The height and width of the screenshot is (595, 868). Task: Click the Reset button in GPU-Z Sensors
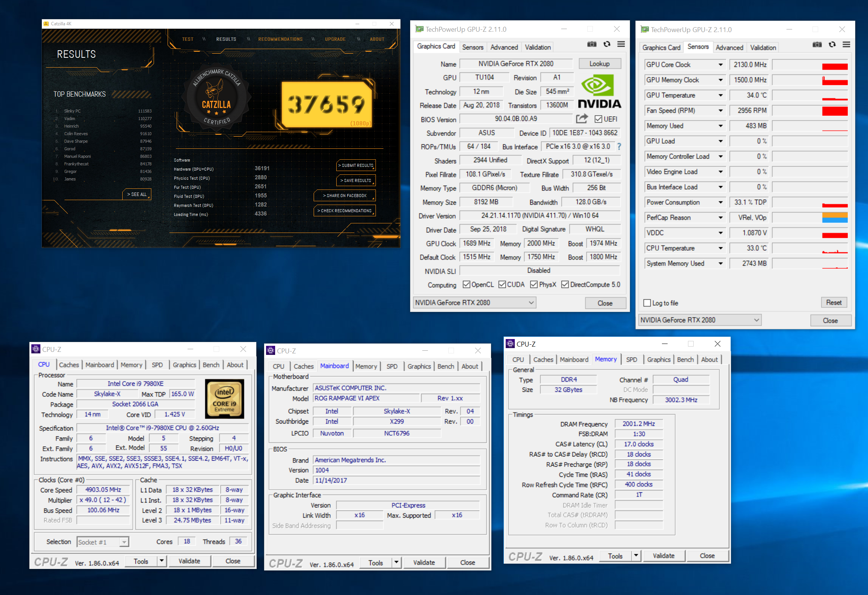(x=834, y=302)
